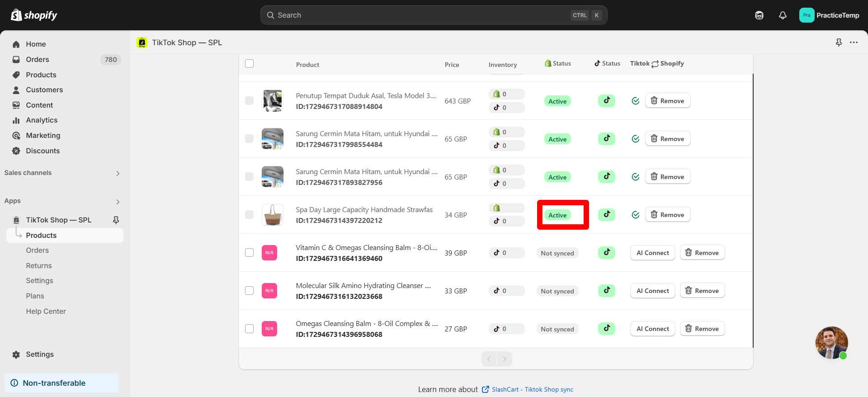Click the Tiktok Shopify sync column header
868x397 pixels.
pyautogui.click(x=657, y=64)
